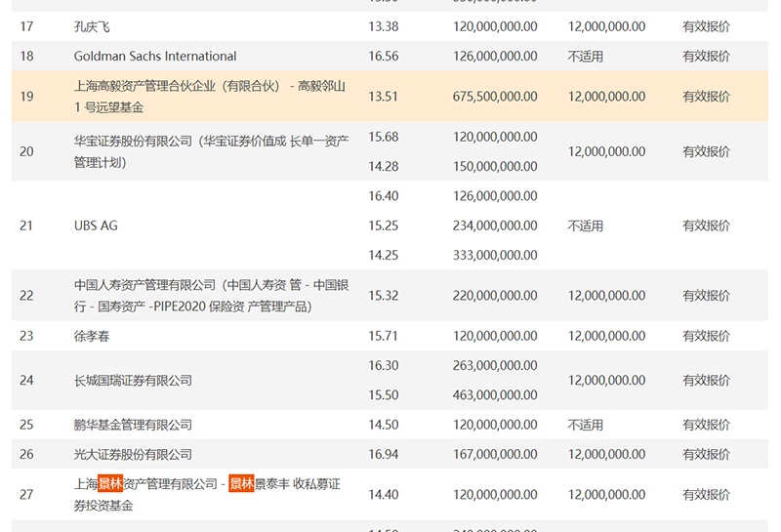
Task: Click Goldman Sachs International name
Action: [x=155, y=56]
